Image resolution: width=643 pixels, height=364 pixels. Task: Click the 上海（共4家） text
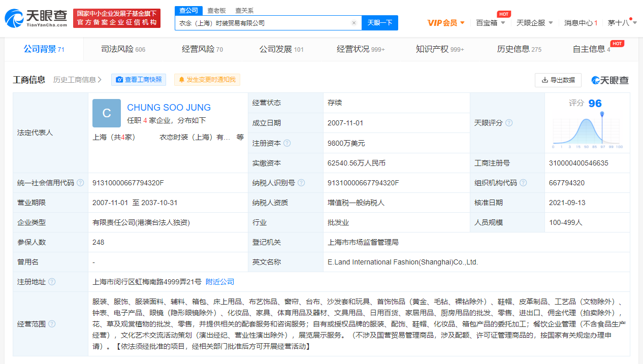pos(114,137)
